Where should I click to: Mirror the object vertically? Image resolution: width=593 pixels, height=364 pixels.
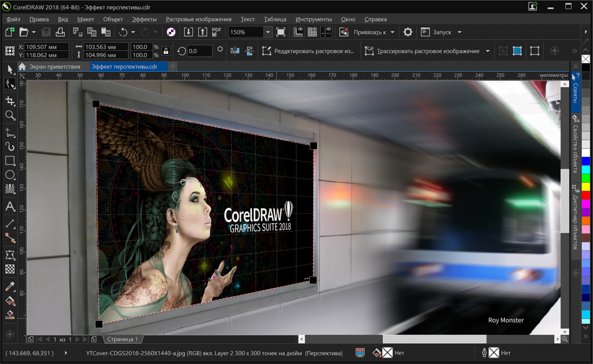coord(249,51)
